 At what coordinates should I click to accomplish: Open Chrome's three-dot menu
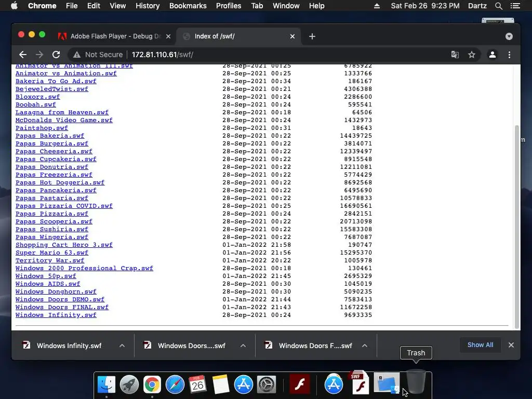509,55
